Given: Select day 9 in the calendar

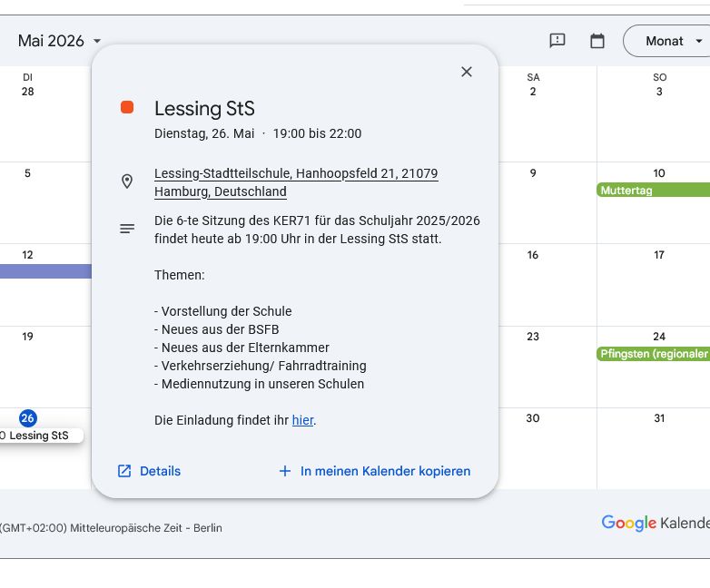Looking at the screenshot, I should pyautogui.click(x=533, y=173).
